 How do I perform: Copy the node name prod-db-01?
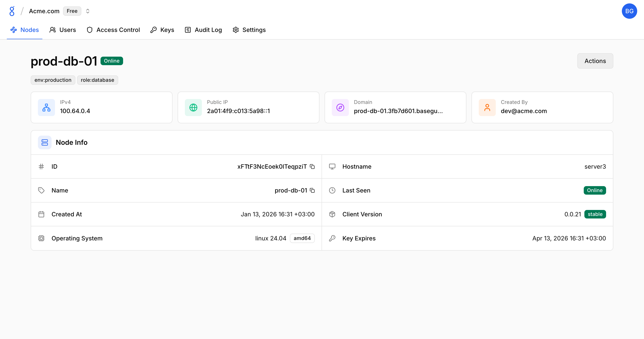312,191
